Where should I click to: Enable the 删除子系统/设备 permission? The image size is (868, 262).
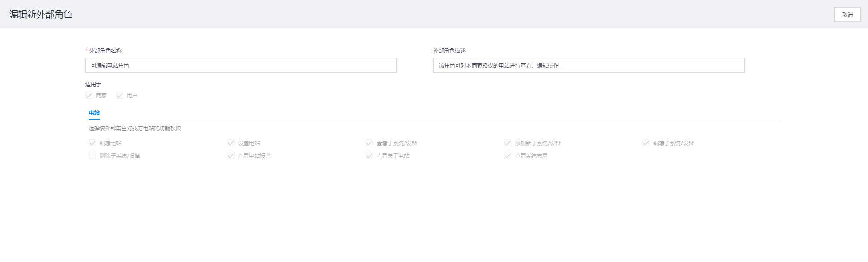tap(92, 156)
